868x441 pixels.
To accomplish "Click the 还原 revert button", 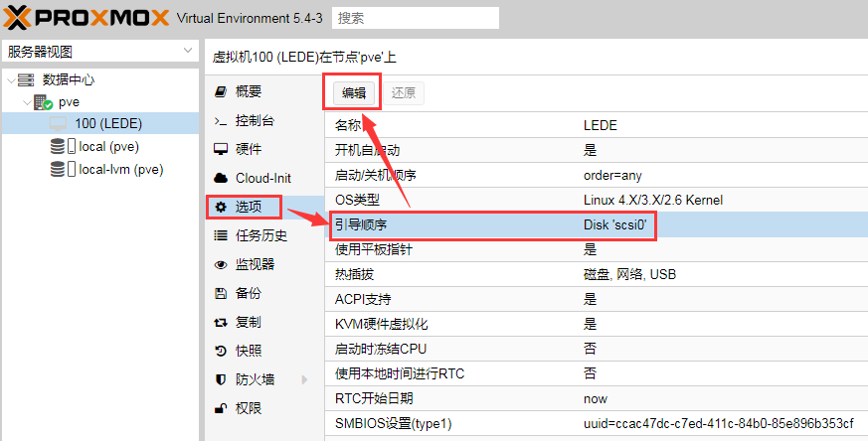I will [404, 93].
